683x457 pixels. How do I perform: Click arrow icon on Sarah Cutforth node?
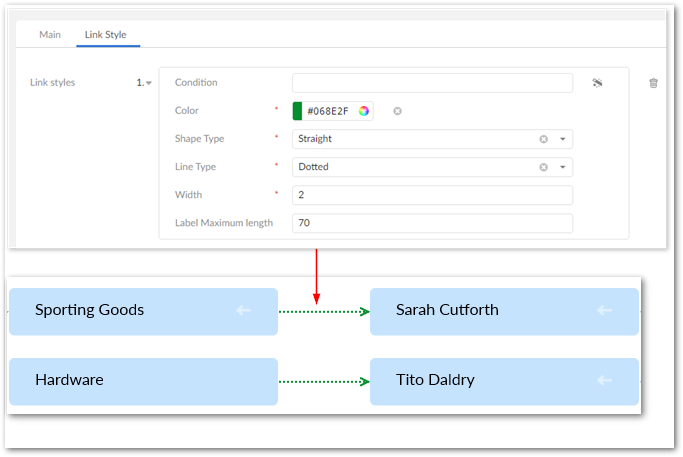[604, 310]
